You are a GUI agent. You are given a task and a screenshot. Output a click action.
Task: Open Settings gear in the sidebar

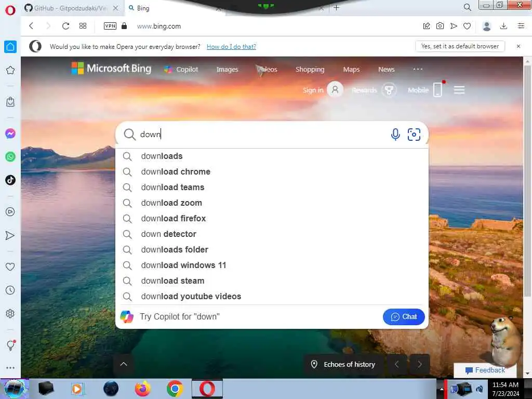pyautogui.click(x=10, y=313)
